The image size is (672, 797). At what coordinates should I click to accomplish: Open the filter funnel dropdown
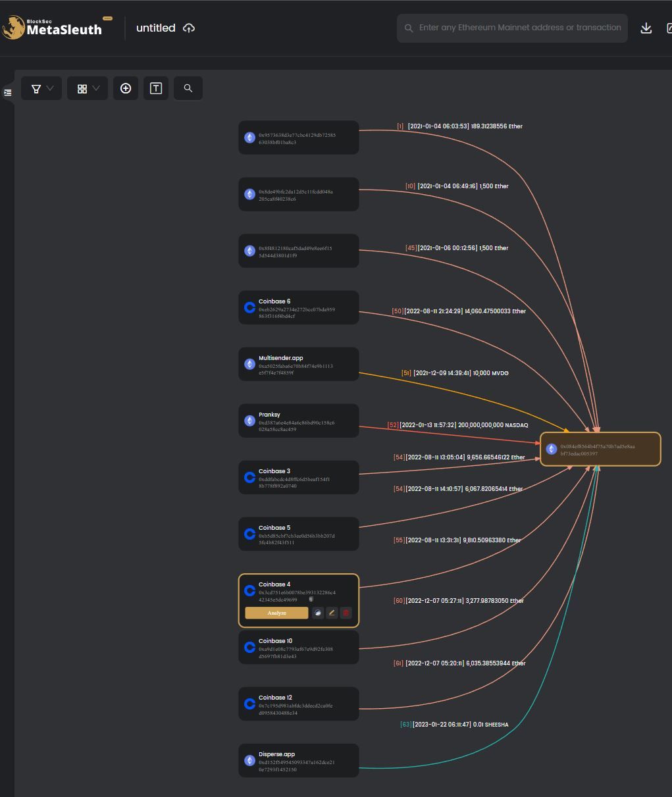click(41, 88)
